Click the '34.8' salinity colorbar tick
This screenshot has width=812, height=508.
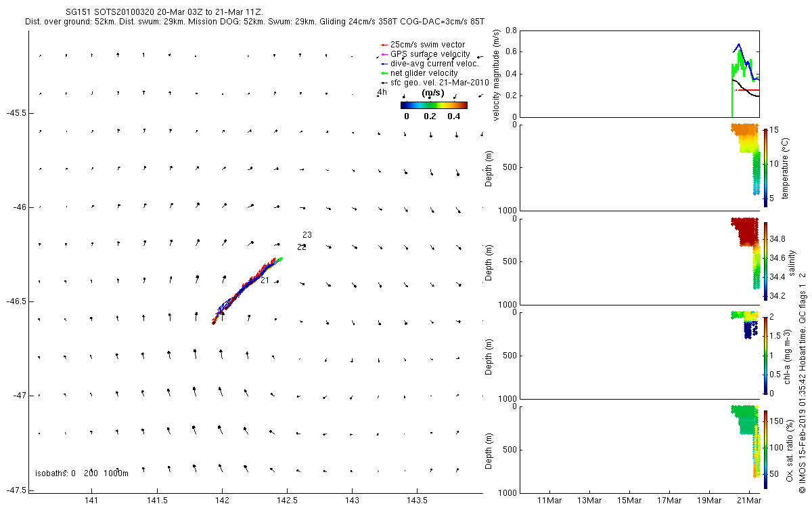(777, 239)
